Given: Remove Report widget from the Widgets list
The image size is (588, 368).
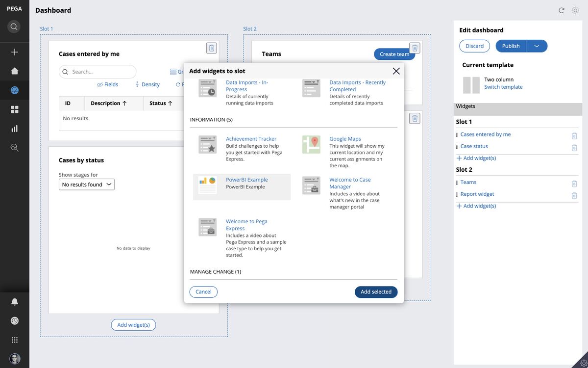Looking at the screenshot, I should pos(574,195).
